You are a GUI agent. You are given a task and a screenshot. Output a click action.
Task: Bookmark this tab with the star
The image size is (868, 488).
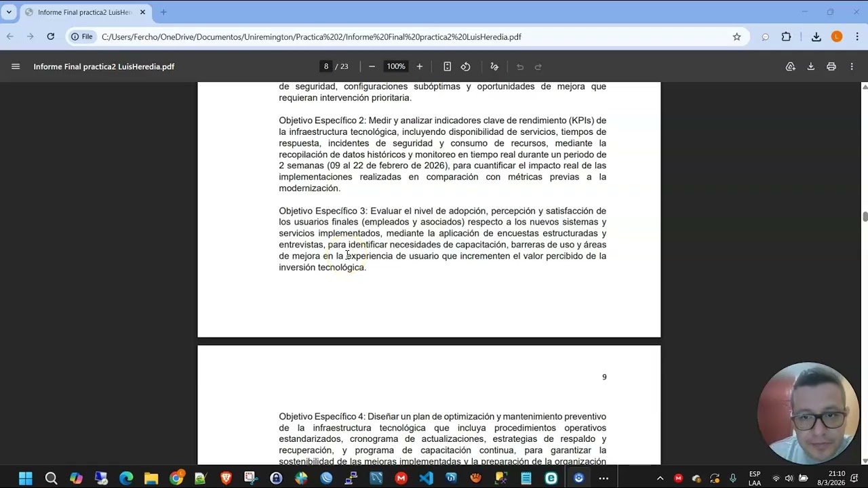tap(737, 37)
